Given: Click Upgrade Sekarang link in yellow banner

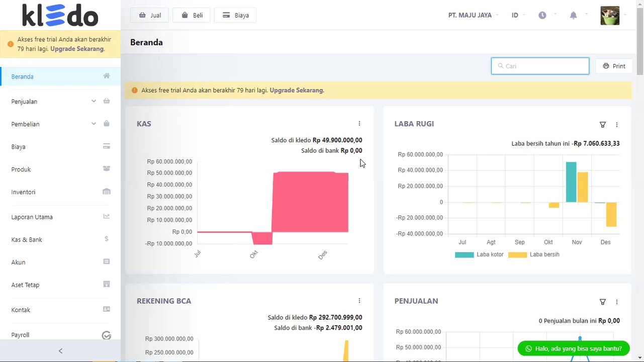Looking at the screenshot, I should coord(297,90).
